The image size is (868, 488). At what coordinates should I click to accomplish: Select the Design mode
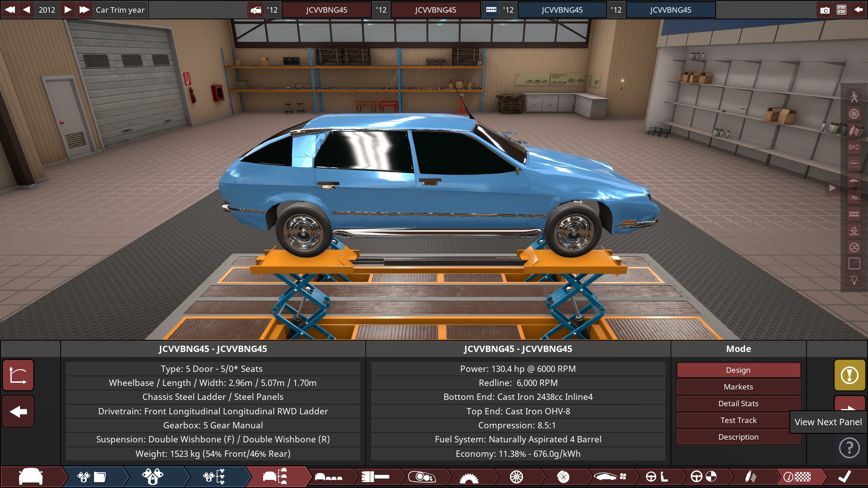[738, 370]
